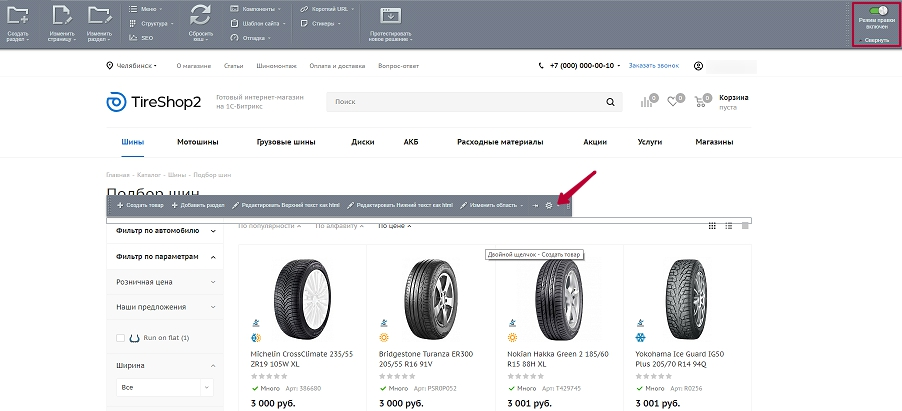Toggle the Режим правки switch

(x=878, y=10)
